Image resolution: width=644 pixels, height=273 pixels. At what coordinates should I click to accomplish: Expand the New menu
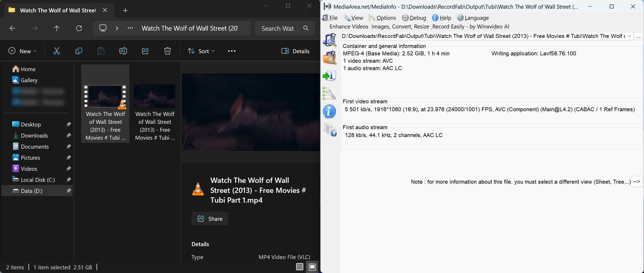click(x=23, y=51)
